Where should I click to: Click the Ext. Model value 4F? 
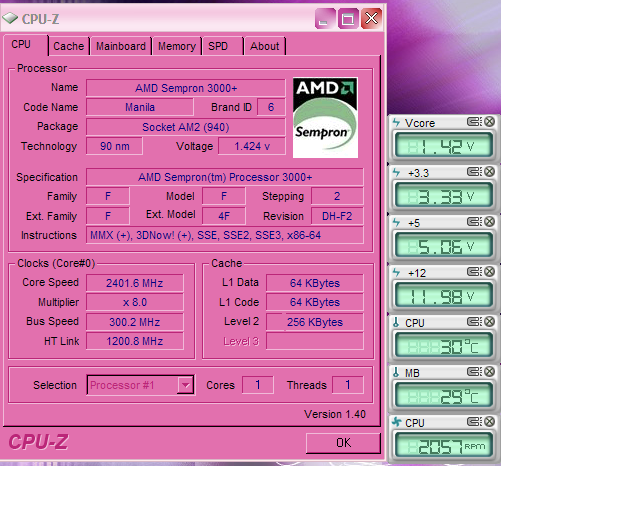[224, 216]
